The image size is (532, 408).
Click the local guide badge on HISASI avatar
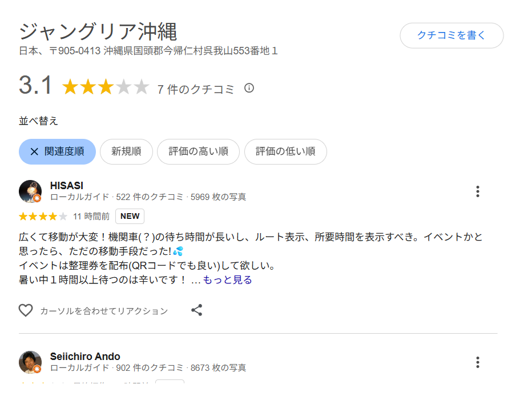pyautogui.click(x=37, y=198)
